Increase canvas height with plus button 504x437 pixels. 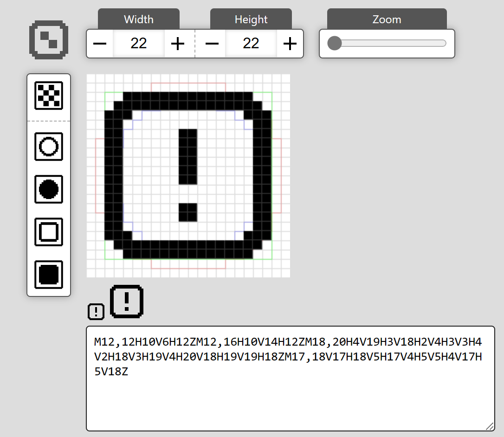click(290, 44)
